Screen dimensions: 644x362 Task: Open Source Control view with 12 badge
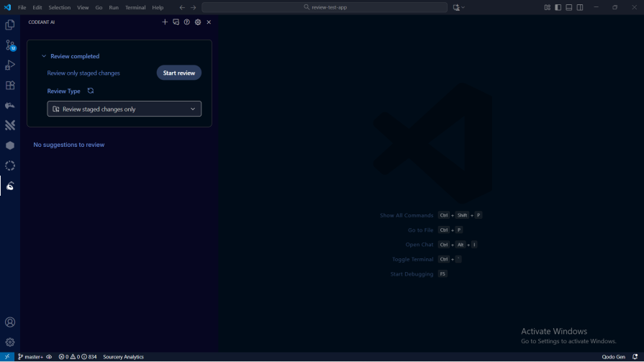pos(10,45)
